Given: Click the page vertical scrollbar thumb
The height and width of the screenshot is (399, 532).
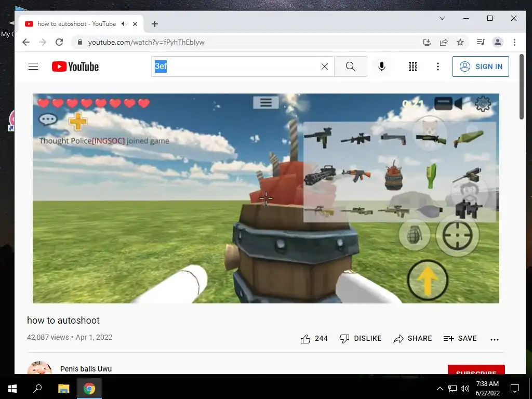Looking at the screenshot, I should (522, 87).
